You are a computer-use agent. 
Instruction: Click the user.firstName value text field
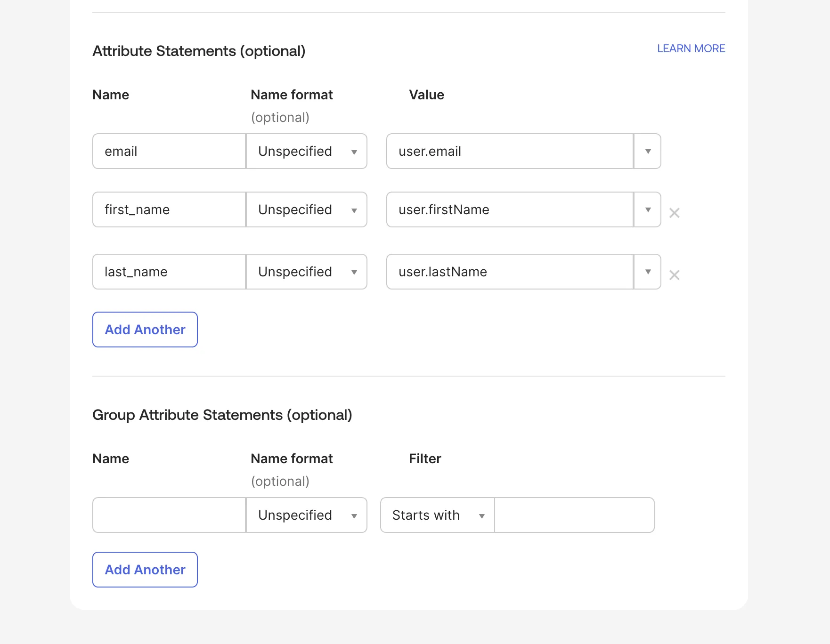pos(510,209)
